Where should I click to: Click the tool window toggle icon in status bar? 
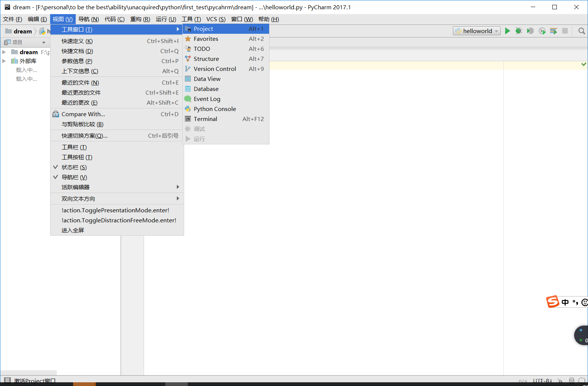[x=7, y=380]
